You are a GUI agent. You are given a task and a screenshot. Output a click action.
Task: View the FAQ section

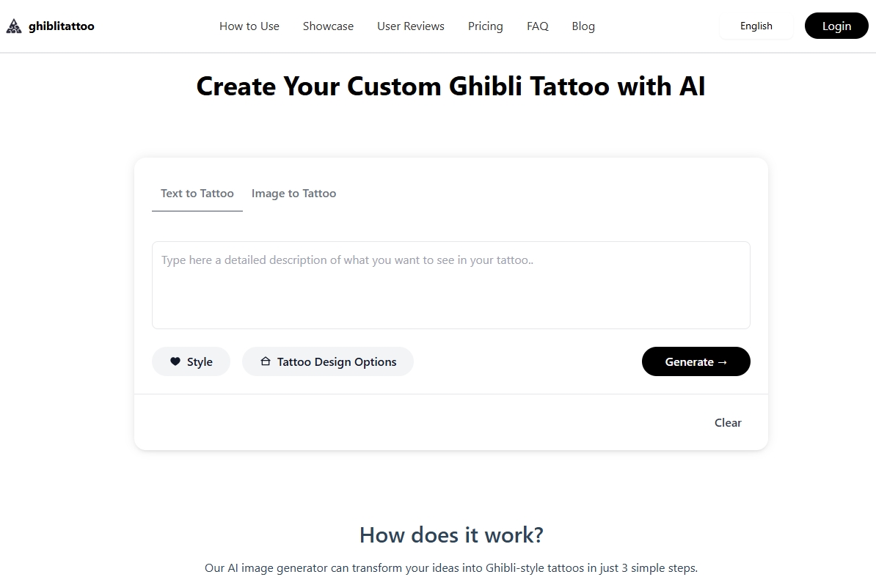[x=538, y=26]
